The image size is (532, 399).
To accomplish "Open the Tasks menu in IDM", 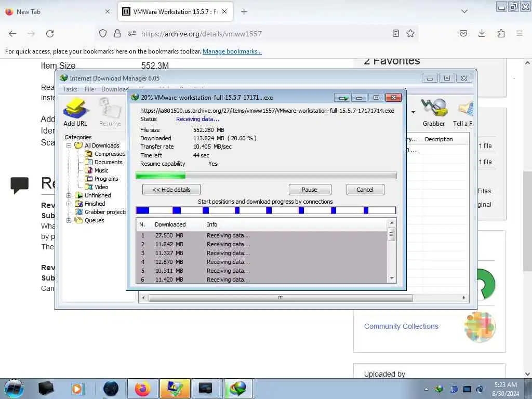I will (x=70, y=89).
